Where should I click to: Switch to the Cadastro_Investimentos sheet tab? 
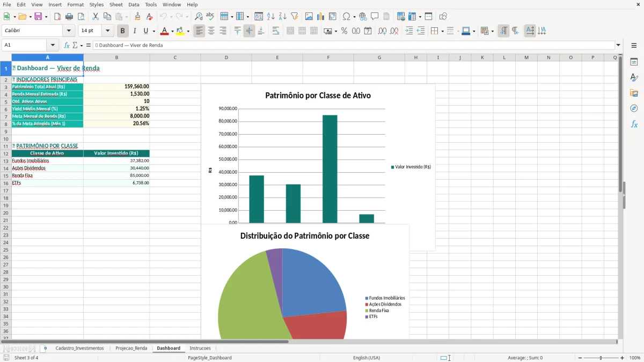point(79,348)
